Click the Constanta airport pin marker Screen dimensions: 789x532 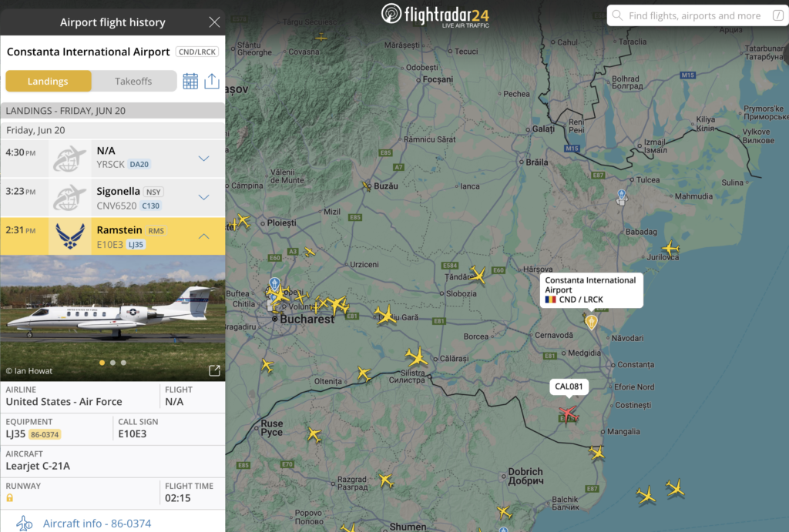[591, 321]
